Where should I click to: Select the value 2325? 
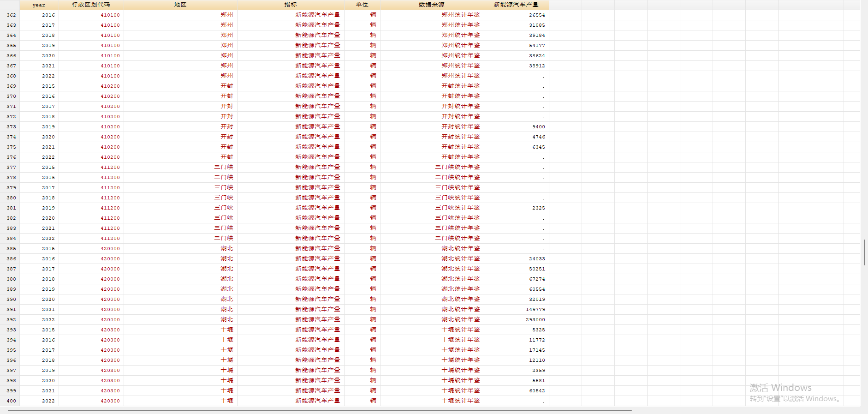click(539, 208)
